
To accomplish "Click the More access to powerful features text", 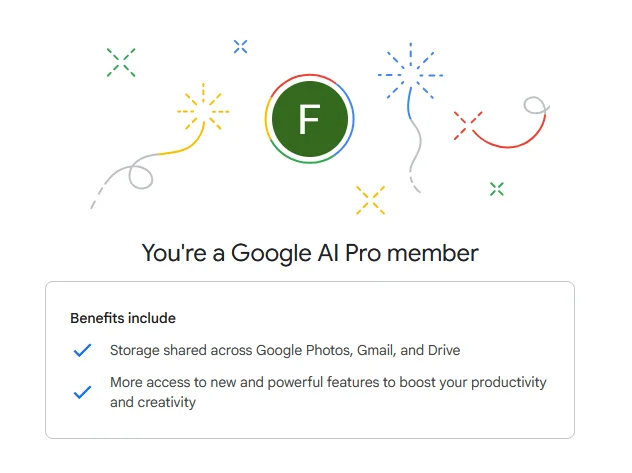I will tap(328, 382).
